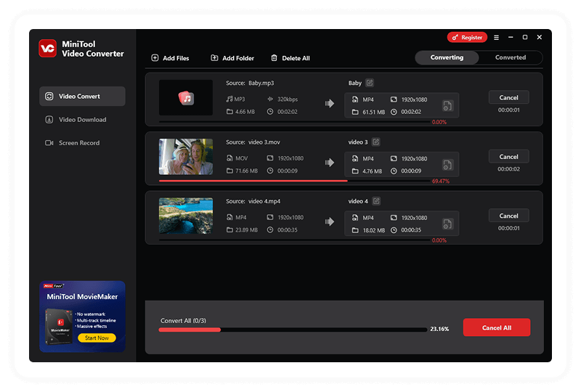Open Screen Record in the sidebar
This screenshot has width=581, height=392.
coord(79,143)
